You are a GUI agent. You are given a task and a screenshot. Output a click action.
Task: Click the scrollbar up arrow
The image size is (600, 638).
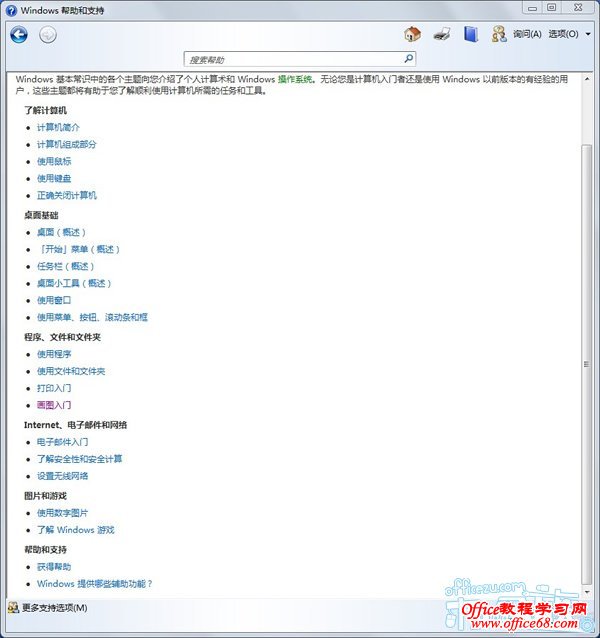[587, 79]
